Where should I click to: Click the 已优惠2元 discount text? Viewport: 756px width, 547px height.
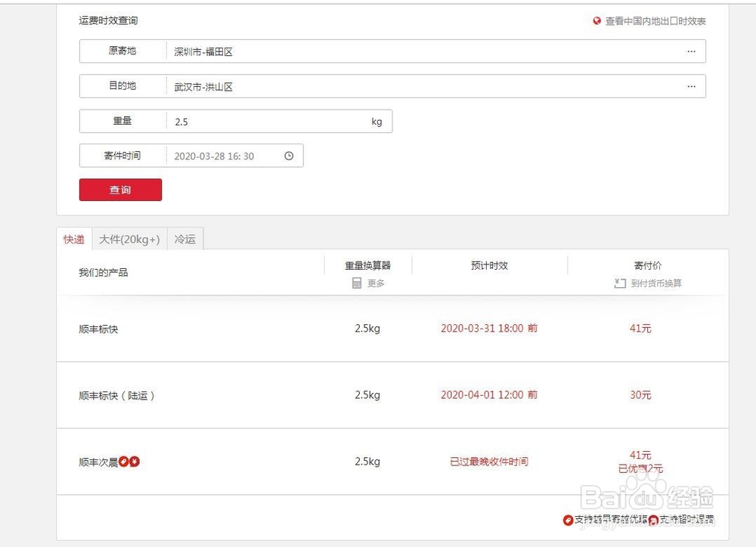click(640, 468)
